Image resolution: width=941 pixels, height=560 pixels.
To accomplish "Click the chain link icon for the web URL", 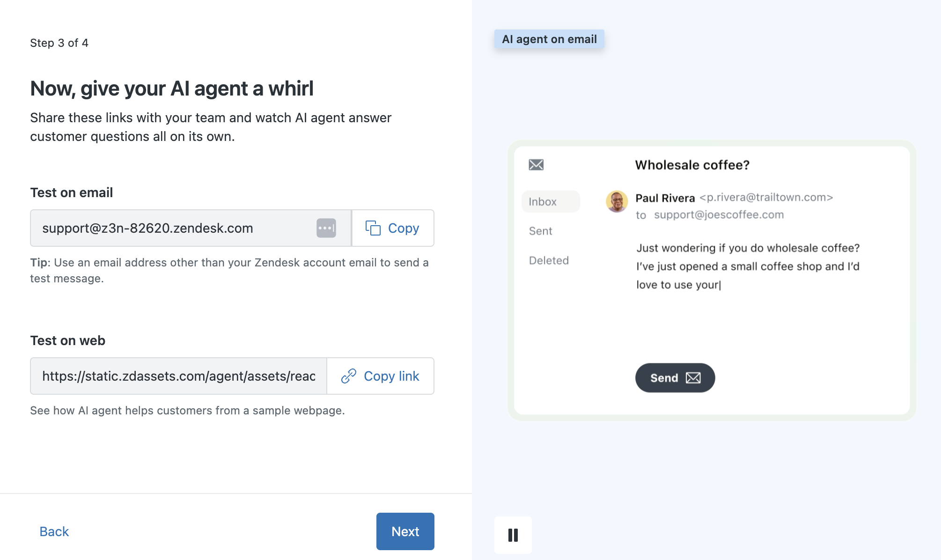I will (349, 376).
